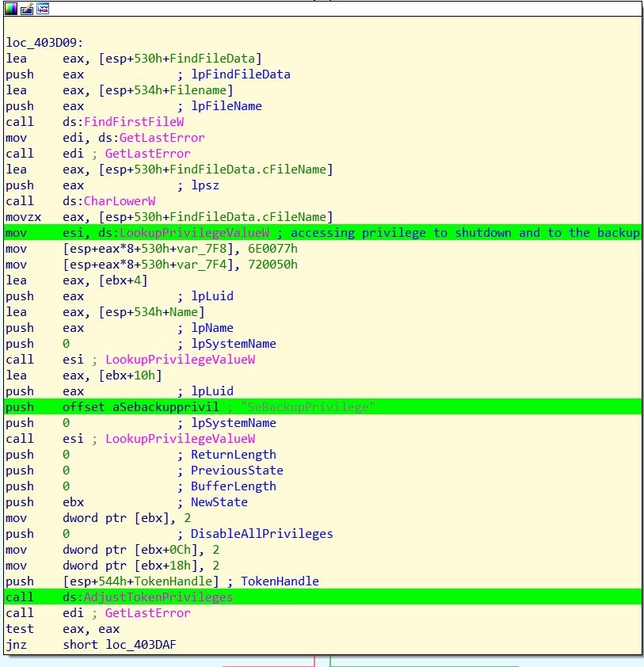Select the highlighted LookupPrivilegeValueW mov line

323,233
